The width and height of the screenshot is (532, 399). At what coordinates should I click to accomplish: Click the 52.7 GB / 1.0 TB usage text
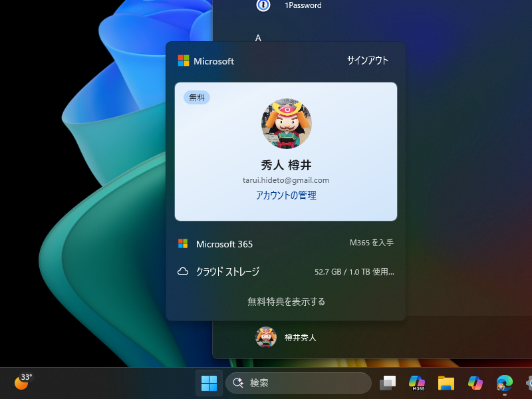tap(354, 272)
